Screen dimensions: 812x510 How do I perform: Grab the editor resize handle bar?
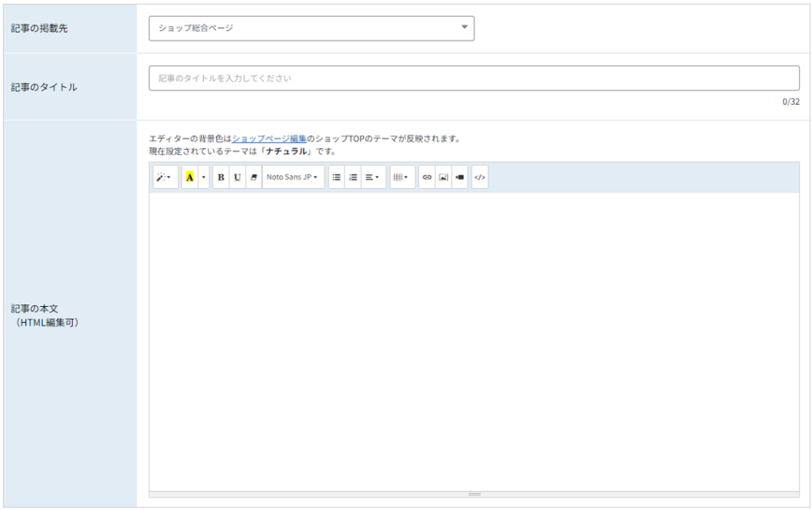click(x=474, y=494)
